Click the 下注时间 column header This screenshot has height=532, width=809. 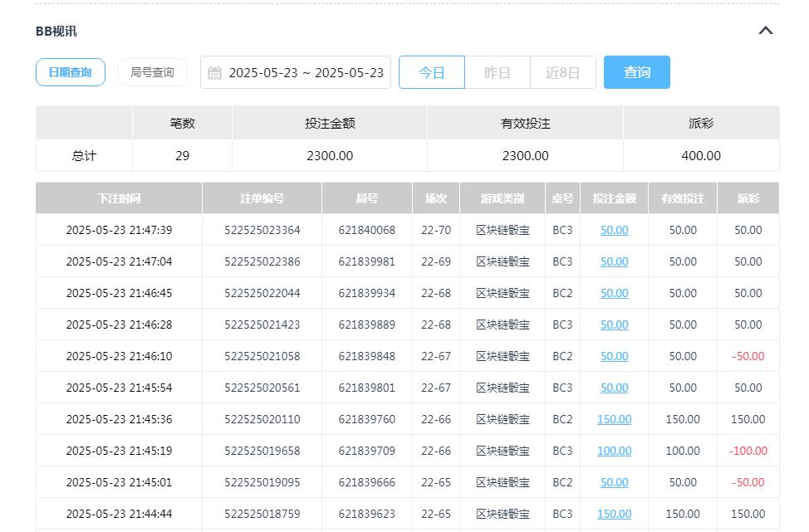coord(118,198)
